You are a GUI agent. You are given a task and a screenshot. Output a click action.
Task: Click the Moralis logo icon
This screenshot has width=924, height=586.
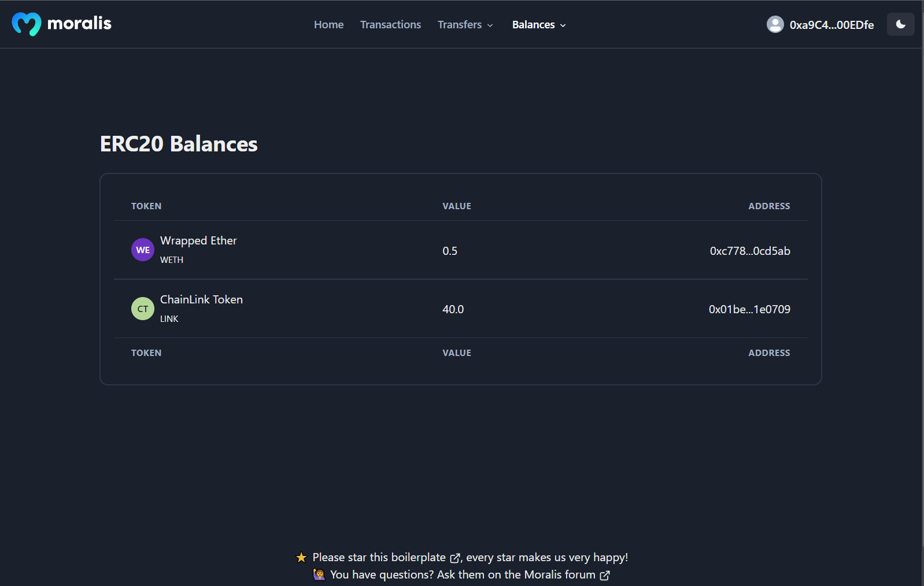click(x=27, y=24)
